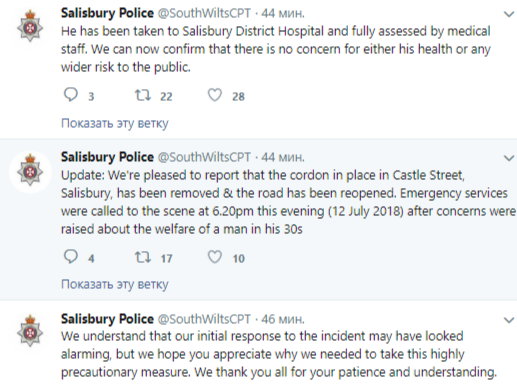517x388 pixels.
Task: Open Salisbury Police avatar on third tweet
Action: pos(30,331)
